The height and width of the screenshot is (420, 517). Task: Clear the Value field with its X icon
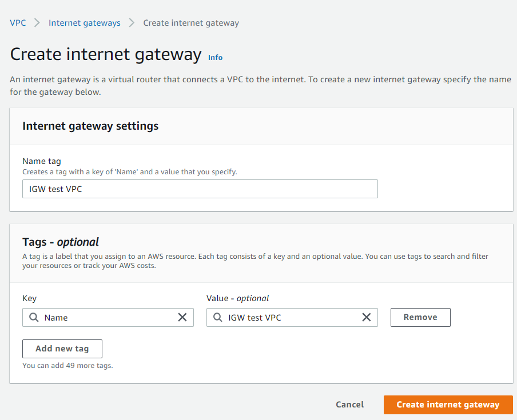[x=367, y=317]
